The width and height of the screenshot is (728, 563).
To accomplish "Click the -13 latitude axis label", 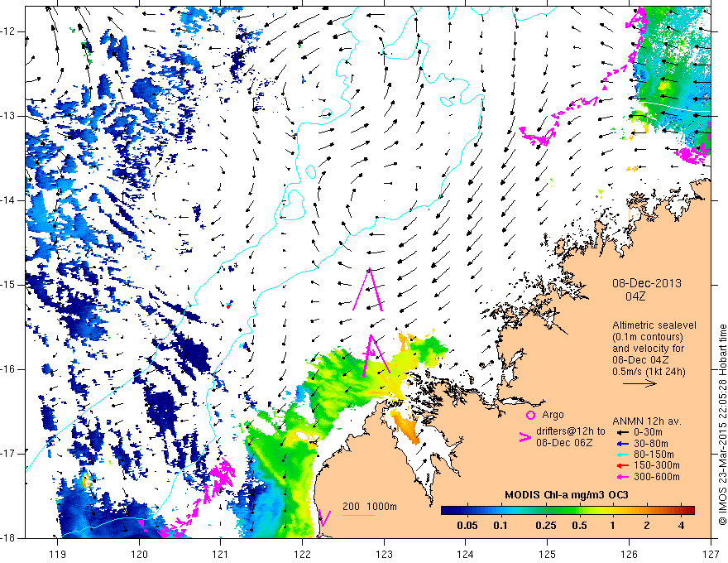I will 9,116.
